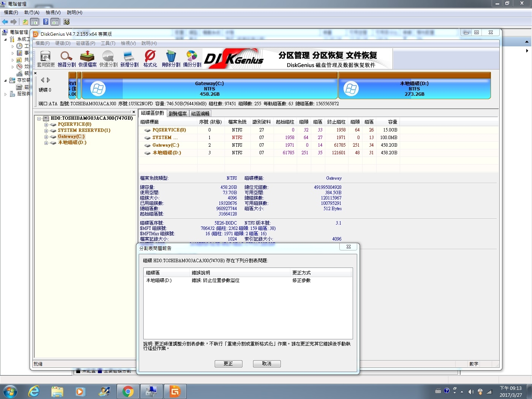Open the 磁區編輯 tab
The height and width of the screenshot is (399, 532).
[200, 114]
